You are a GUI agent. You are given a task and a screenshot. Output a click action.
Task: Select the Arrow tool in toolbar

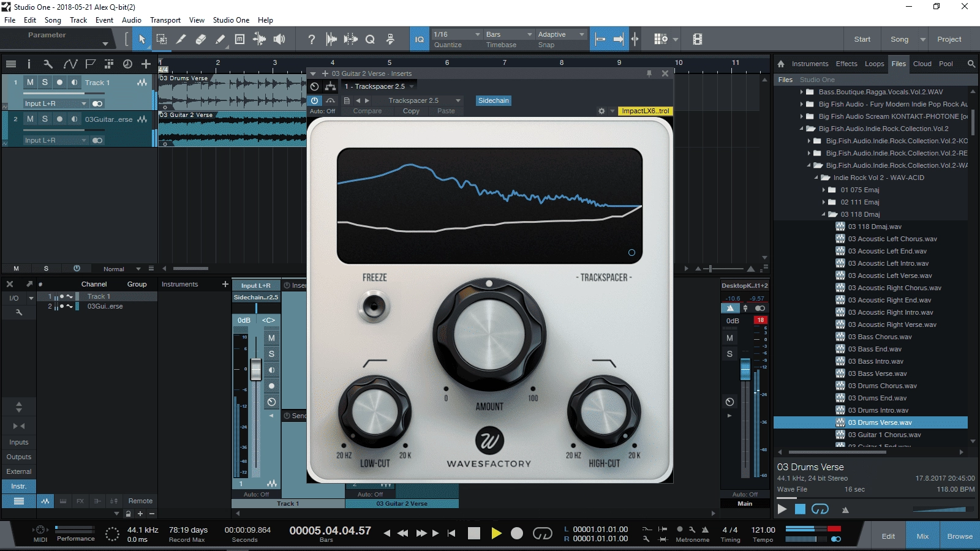(142, 39)
